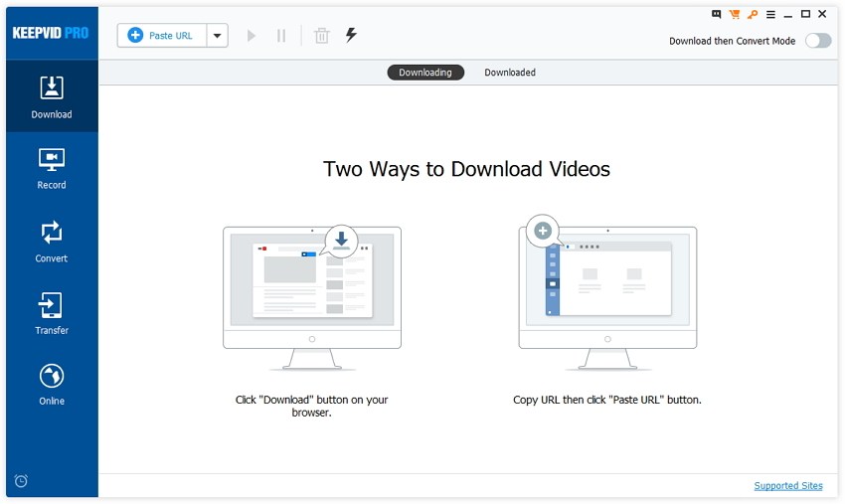
Task: Click the lightning bolt turbo mode icon
Action: click(351, 35)
